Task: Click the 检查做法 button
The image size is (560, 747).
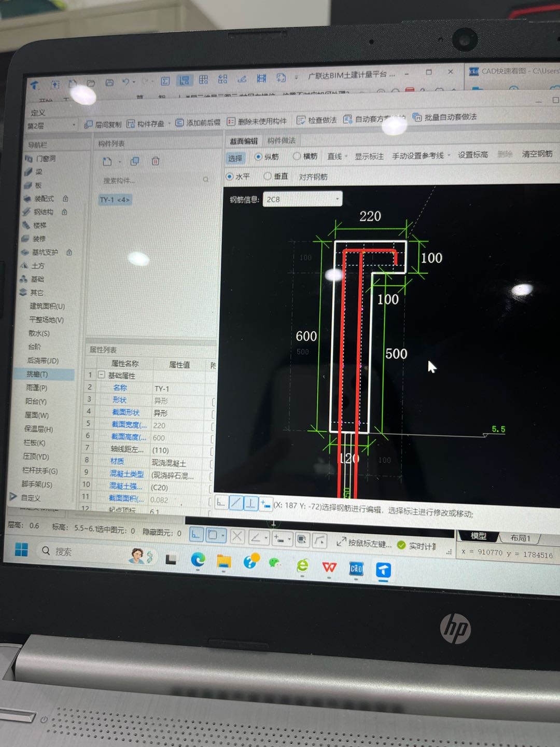Action: (317, 120)
